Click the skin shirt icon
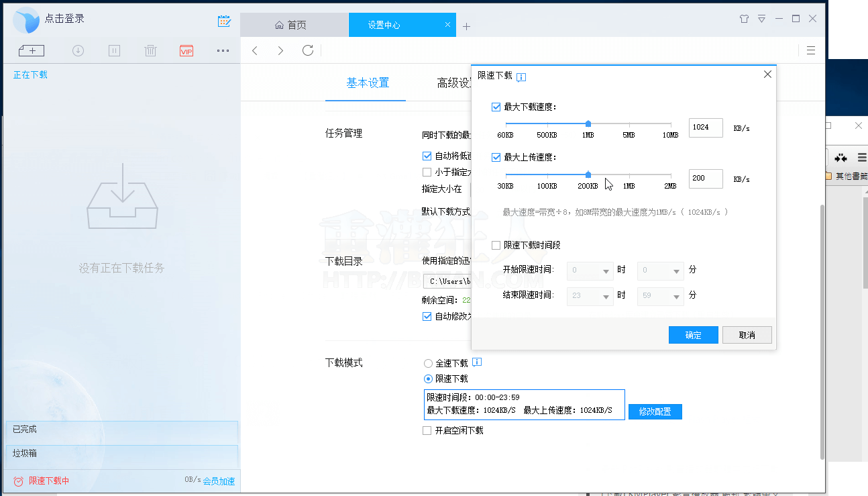The height and width of the screenshot is (496, 868). click(x=744, y=19)
